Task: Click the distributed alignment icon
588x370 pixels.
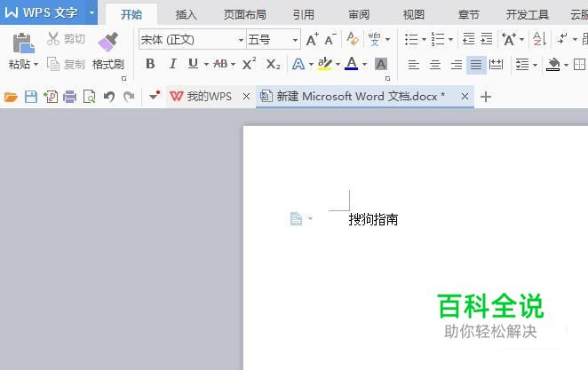Action: pyautogui.click(x=497, y=65)
